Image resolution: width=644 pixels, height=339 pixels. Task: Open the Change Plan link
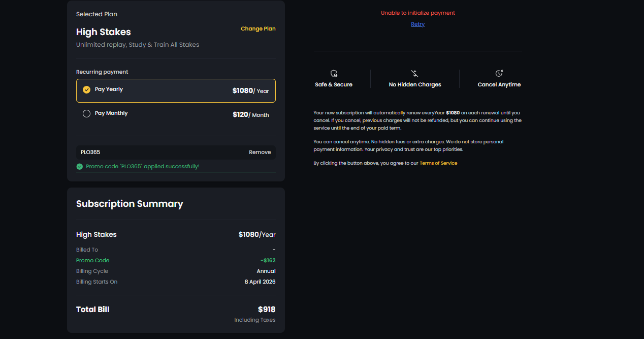(x=258, y=29)
